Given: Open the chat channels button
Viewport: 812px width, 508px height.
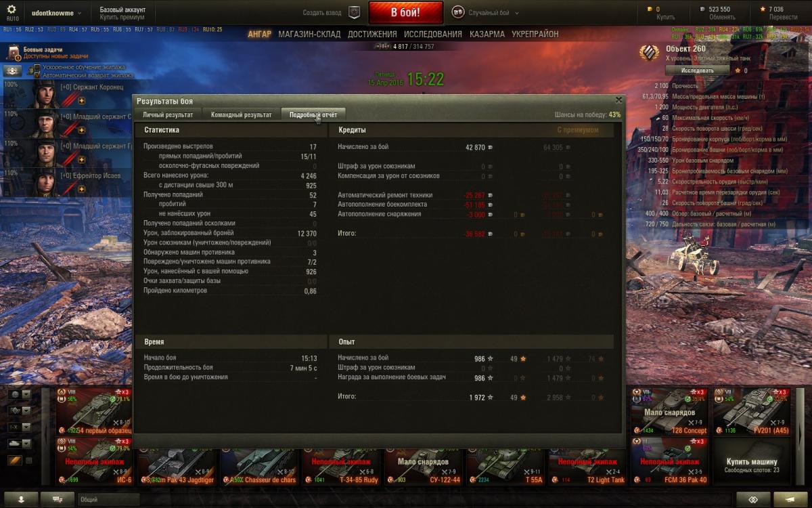Looking at the screenshot, I should 57,499.
